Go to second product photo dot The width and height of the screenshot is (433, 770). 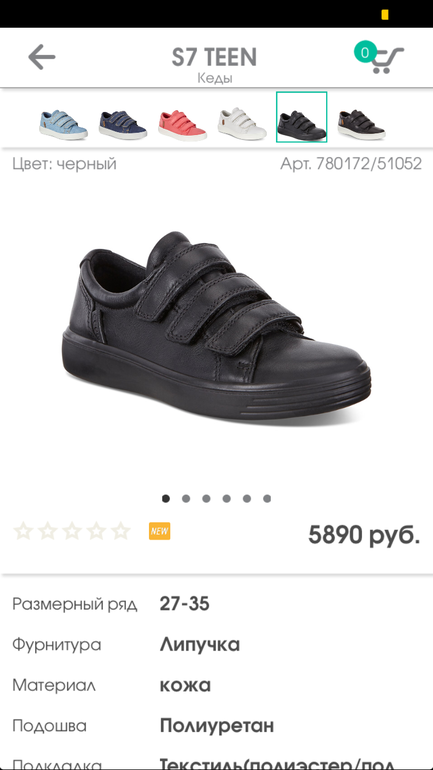pyautogui.click(x=186, y=498)
